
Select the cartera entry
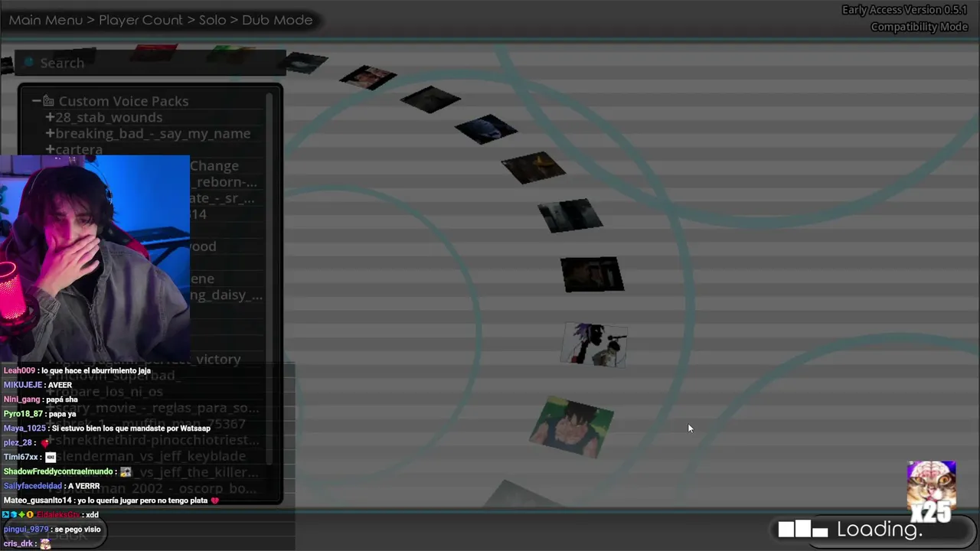click(79, 149)
